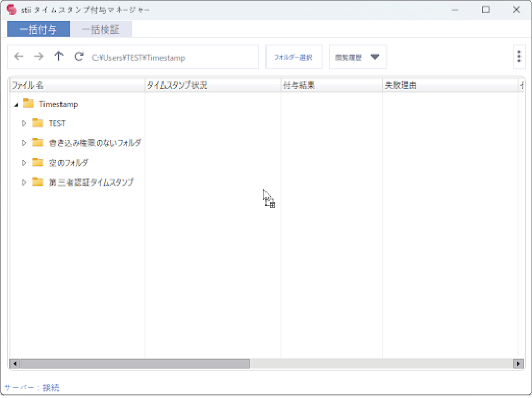Switch to the 一括検証 tab
This screenshot has width=532, height=398.
coord(101,30)
